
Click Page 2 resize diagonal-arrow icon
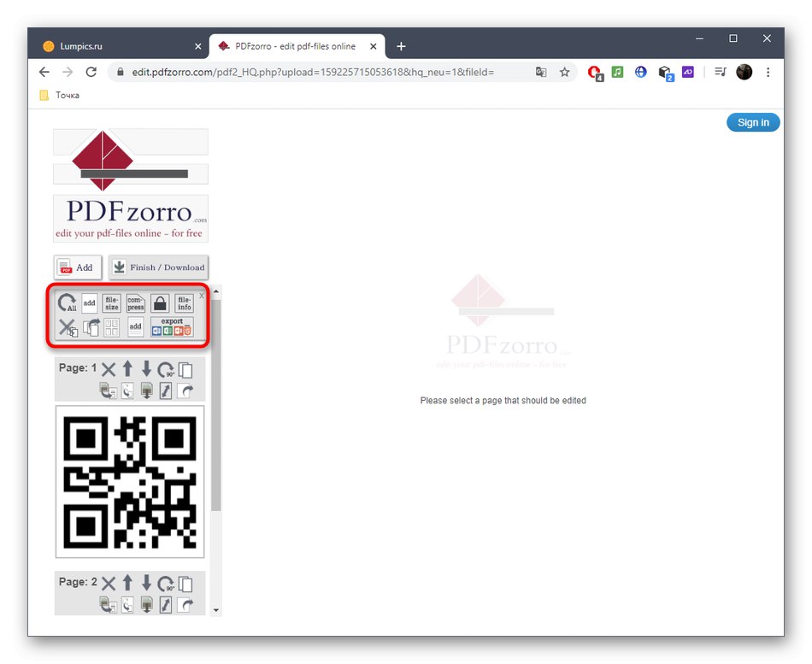point(166,604)
